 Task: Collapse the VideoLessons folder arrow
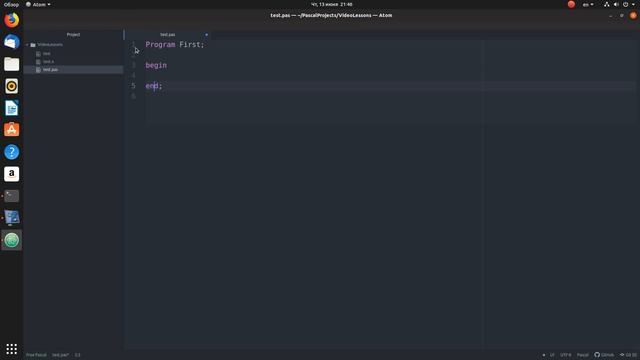(27, 45)
